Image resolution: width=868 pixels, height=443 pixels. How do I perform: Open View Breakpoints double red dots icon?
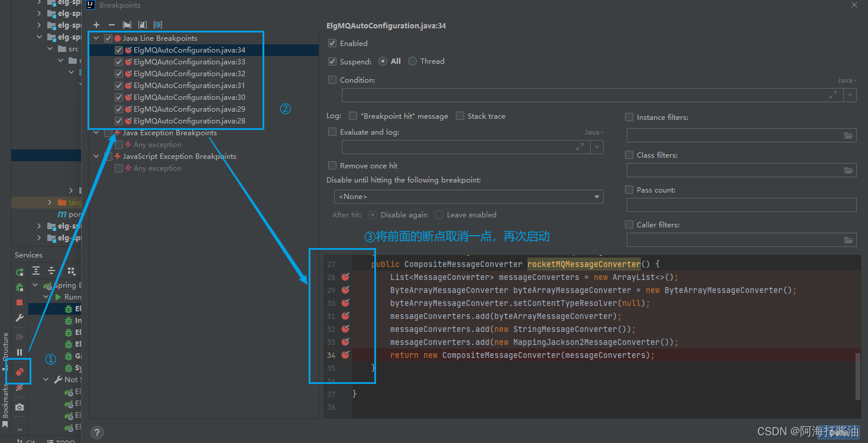click(20, 372)
